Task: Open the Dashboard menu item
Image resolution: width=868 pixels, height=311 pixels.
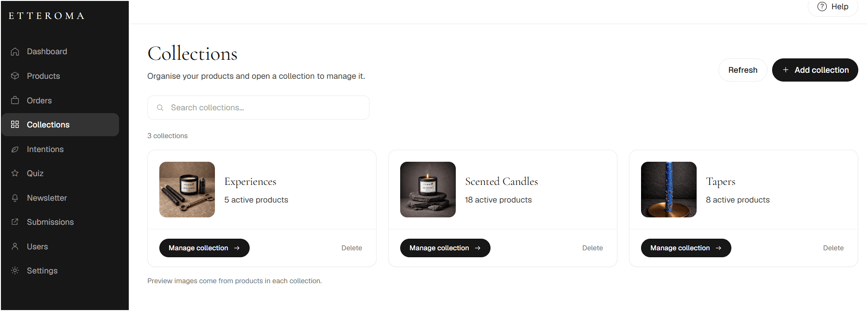Action: point(60,51)
